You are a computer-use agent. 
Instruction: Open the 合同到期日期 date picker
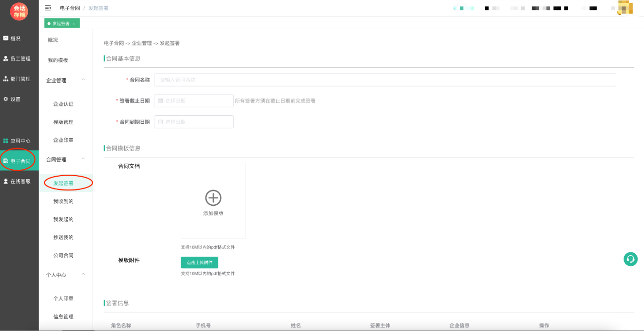point(194,122)
